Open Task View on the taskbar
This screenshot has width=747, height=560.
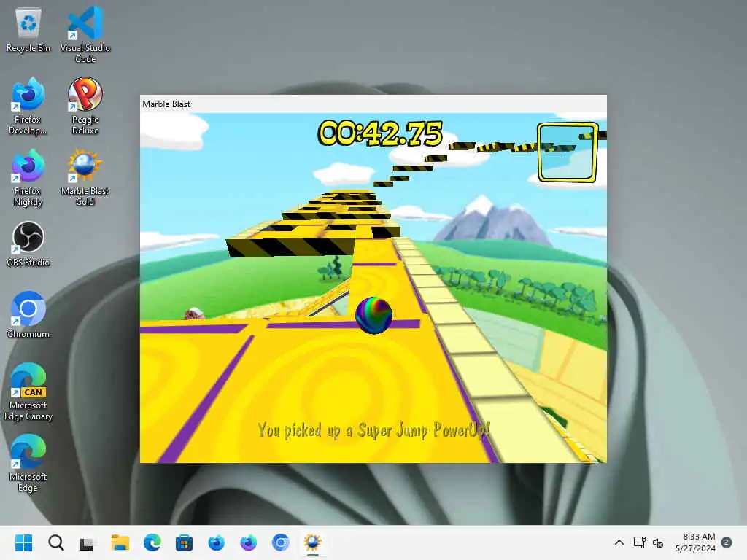pyautogui.click(x=87, y=542)
